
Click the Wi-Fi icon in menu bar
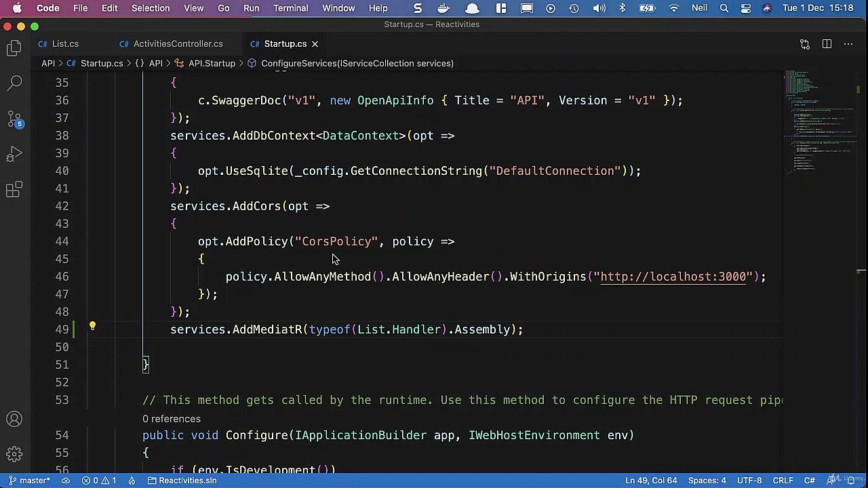[x=673, y=8]
